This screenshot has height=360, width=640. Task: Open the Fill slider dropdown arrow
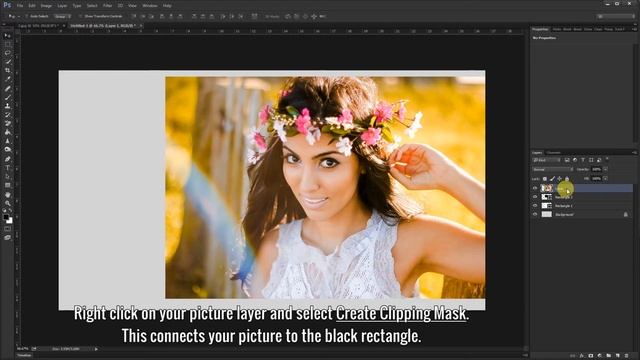tap(605, 178)
